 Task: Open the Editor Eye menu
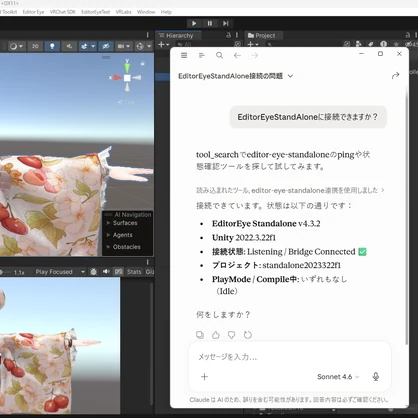pos(33,12)
